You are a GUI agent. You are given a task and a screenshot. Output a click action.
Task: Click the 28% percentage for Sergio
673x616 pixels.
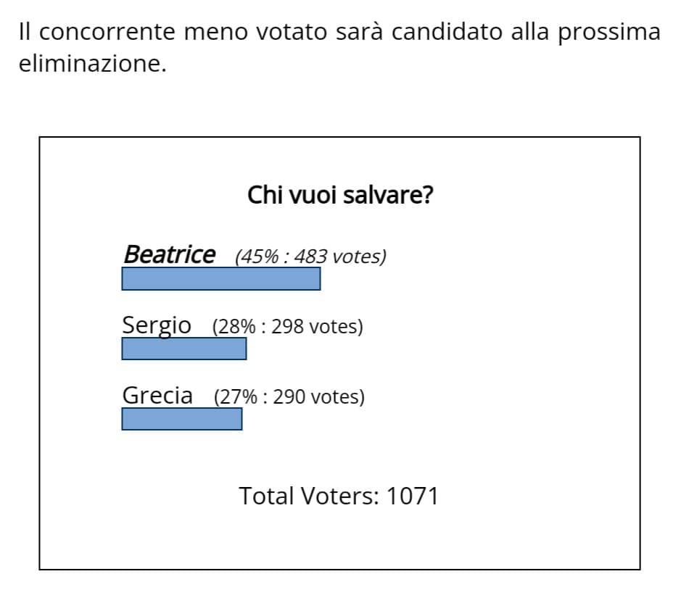pyautogui.click(x=236, y=327)
